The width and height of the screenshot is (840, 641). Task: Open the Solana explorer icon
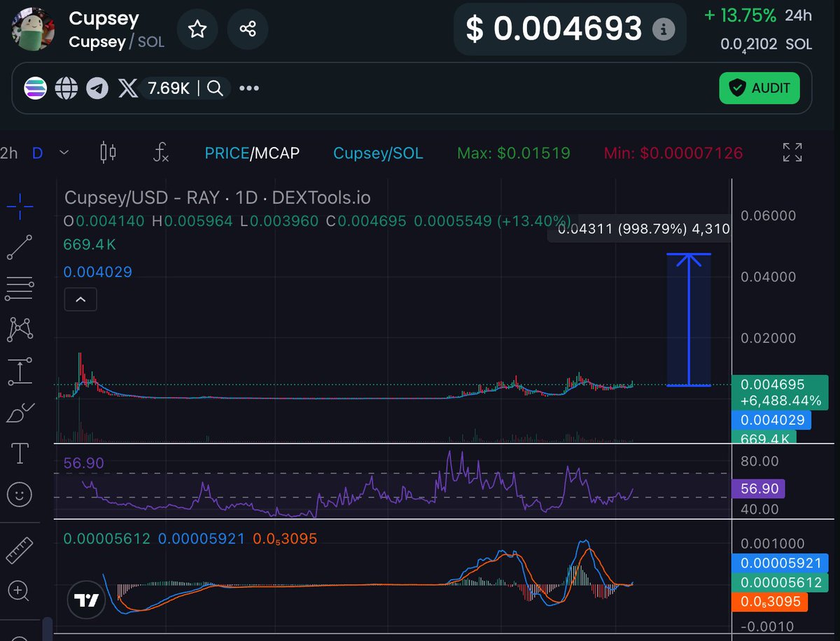[x=35, y=88]
